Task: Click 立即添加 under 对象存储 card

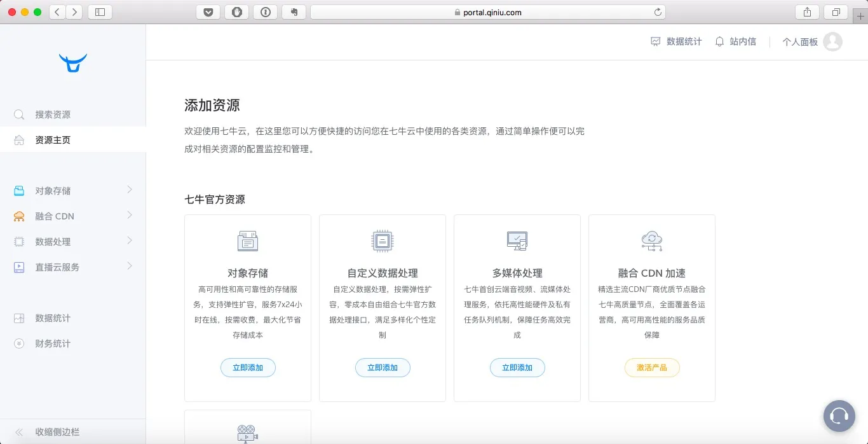Action: pyautogui.click(x=248, y=368)
